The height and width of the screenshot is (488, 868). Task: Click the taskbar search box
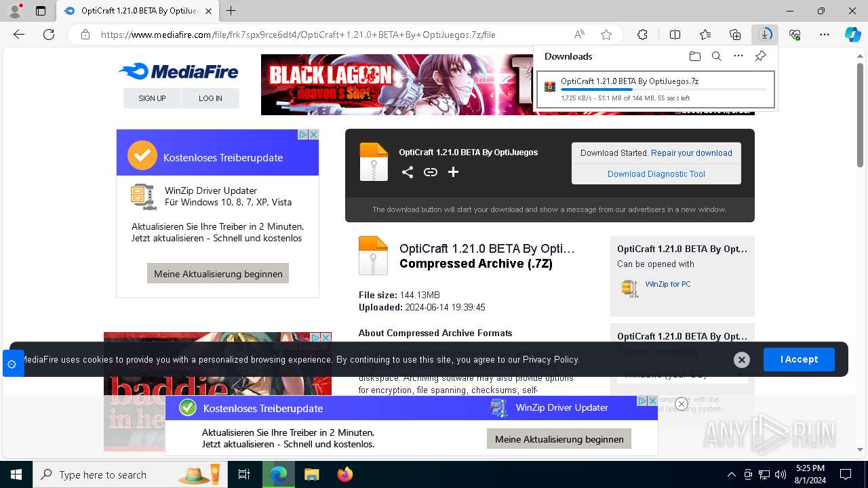(130, 474)
